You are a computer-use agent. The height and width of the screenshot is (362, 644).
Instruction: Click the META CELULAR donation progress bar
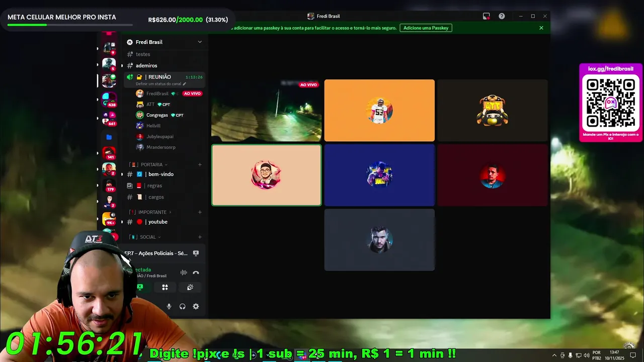70,25
